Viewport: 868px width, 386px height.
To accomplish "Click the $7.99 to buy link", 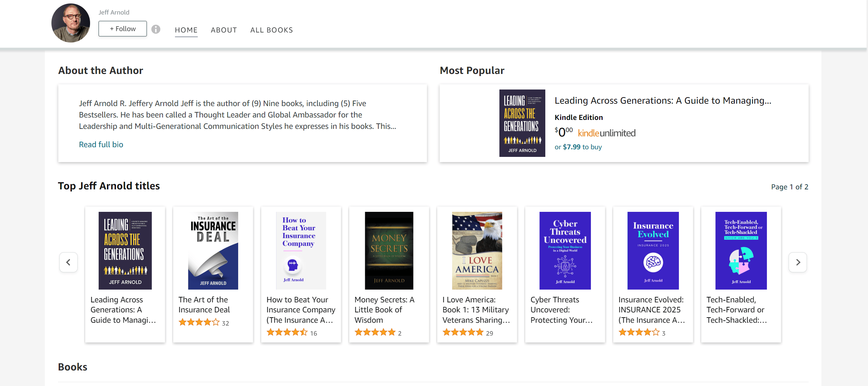I will click(x=578, y=147).
